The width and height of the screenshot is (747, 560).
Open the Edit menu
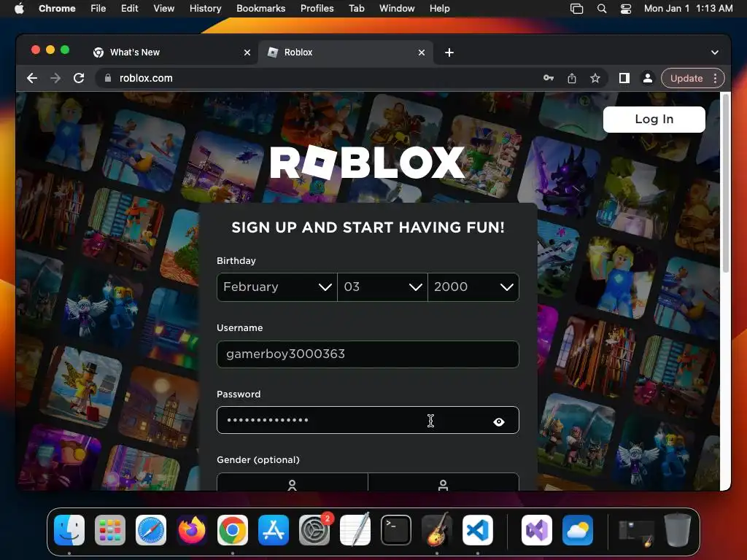tap(130, 9)
